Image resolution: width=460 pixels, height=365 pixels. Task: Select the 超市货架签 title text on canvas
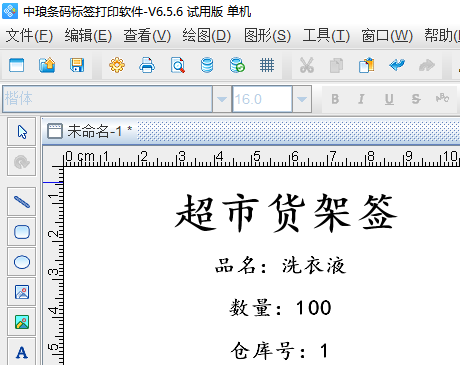[x=286, y=213]
